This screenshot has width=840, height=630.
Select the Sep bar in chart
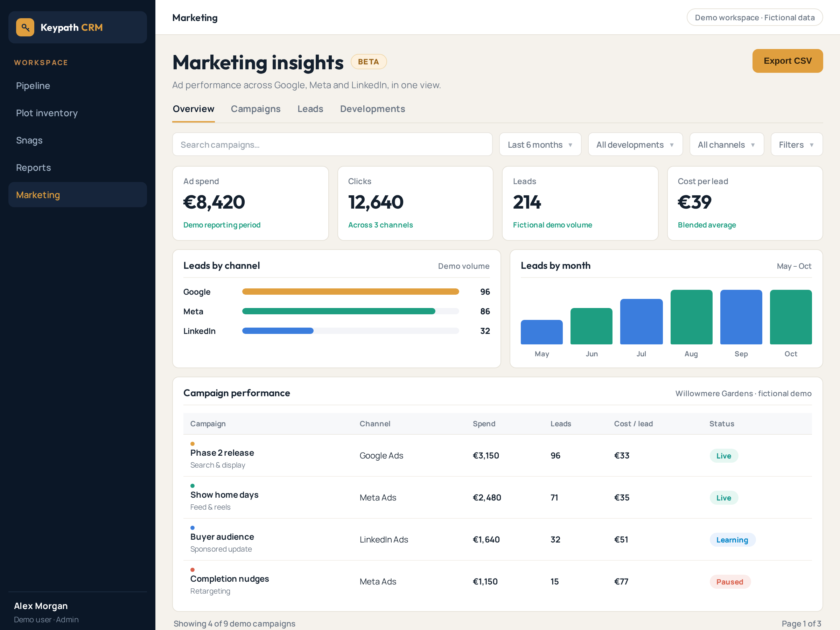pos(741,317)
